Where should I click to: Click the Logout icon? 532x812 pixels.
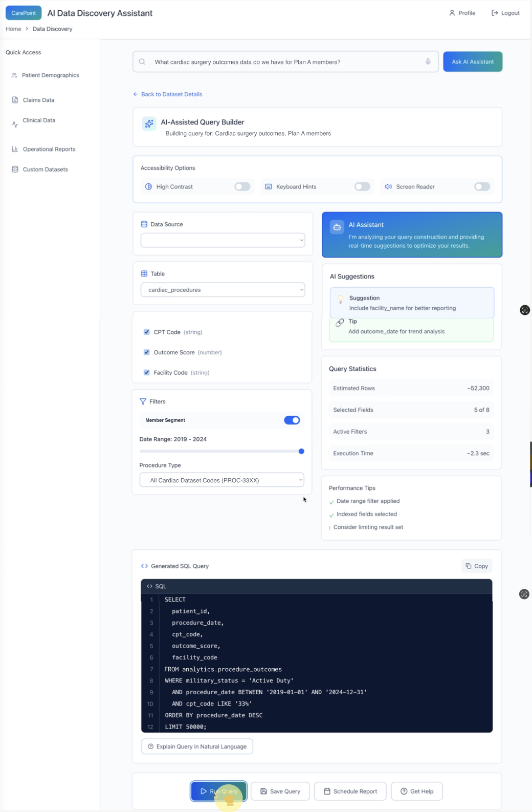(x=495, y=13)
